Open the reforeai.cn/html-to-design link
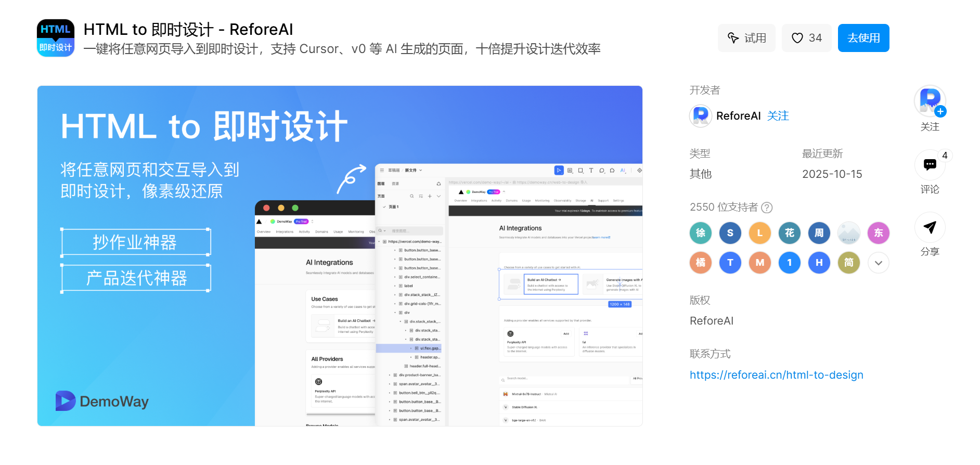The width and height of the screenshot is (980, 465). click(x=776, y=375)
